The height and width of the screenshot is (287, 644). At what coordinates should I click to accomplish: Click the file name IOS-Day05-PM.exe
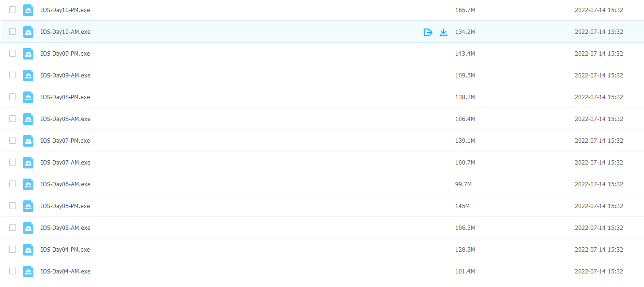(x=65, y=206)
